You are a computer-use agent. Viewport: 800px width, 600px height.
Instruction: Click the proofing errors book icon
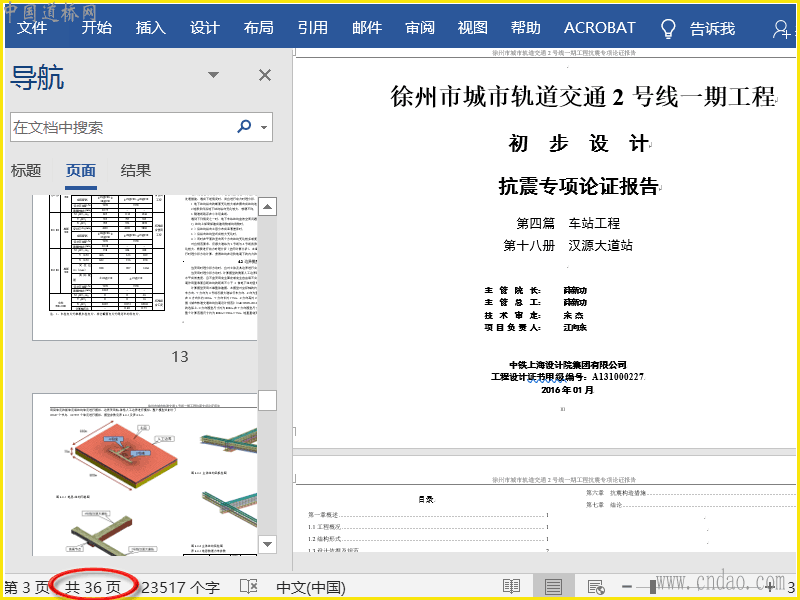click(248, 587)
